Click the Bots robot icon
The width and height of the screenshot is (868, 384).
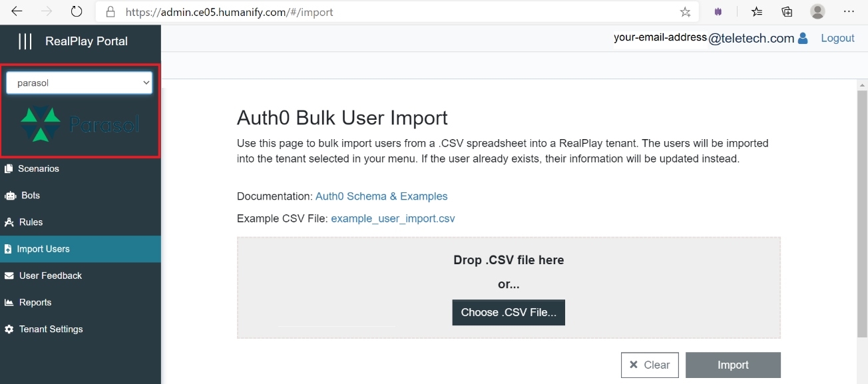(x=10, y=196)
